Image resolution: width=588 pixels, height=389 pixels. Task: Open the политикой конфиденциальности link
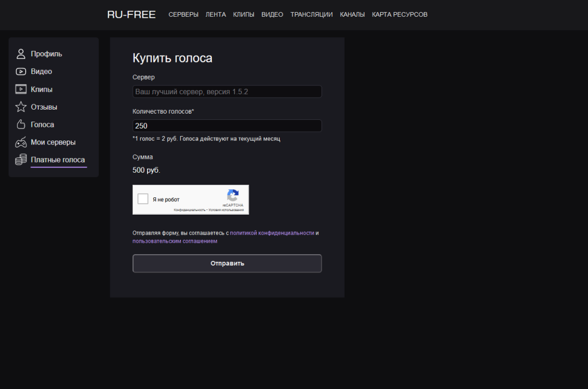[x=274, y=233]
